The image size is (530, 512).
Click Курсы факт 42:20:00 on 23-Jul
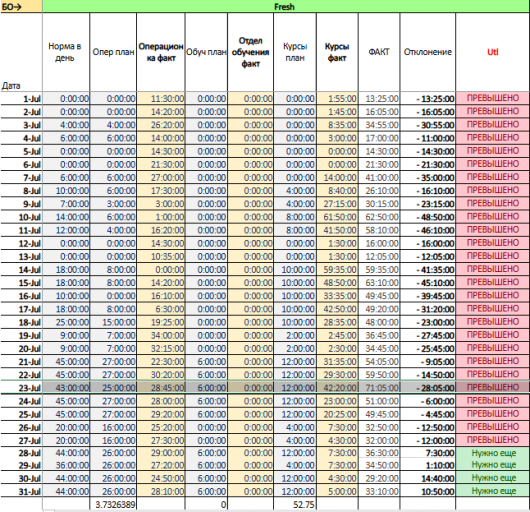coord(337,388)
